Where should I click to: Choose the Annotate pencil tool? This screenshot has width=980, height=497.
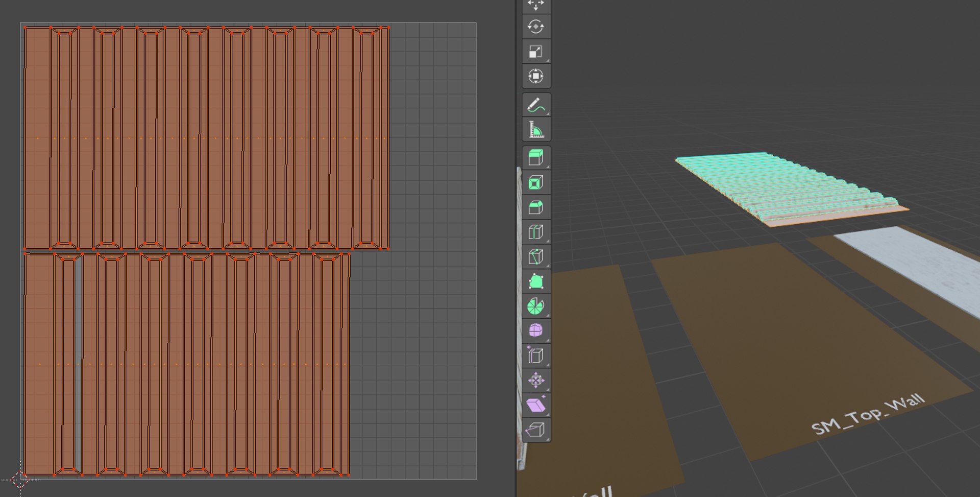pyautogui.click(x=536, y=105)
